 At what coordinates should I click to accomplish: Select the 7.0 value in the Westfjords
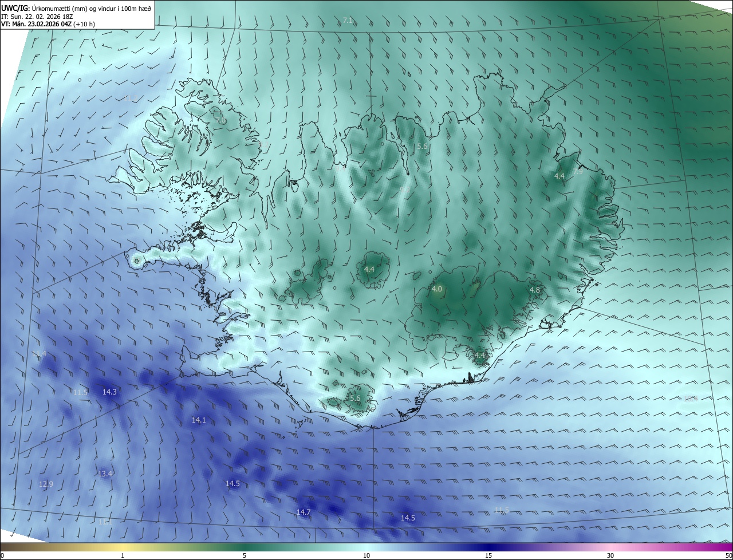pos(222,120)
